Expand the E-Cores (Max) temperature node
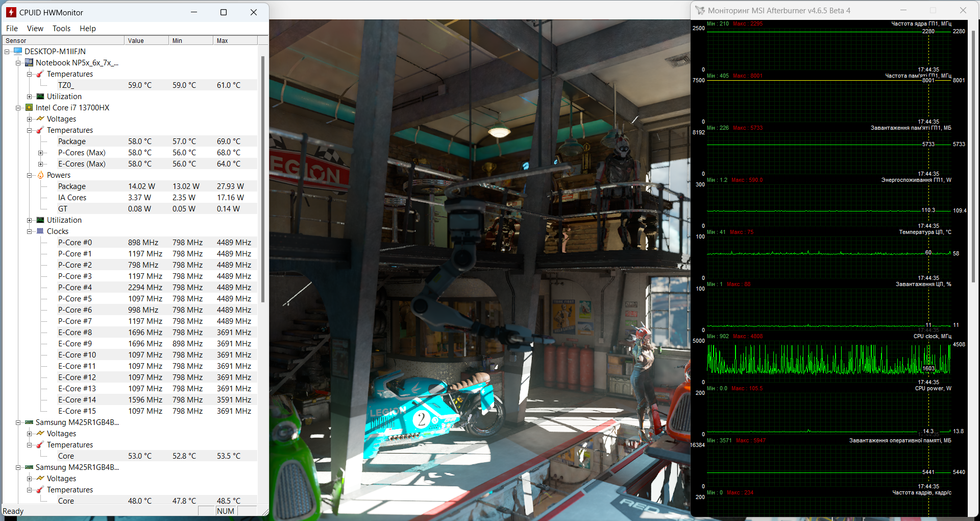 [x=40, y=164]
